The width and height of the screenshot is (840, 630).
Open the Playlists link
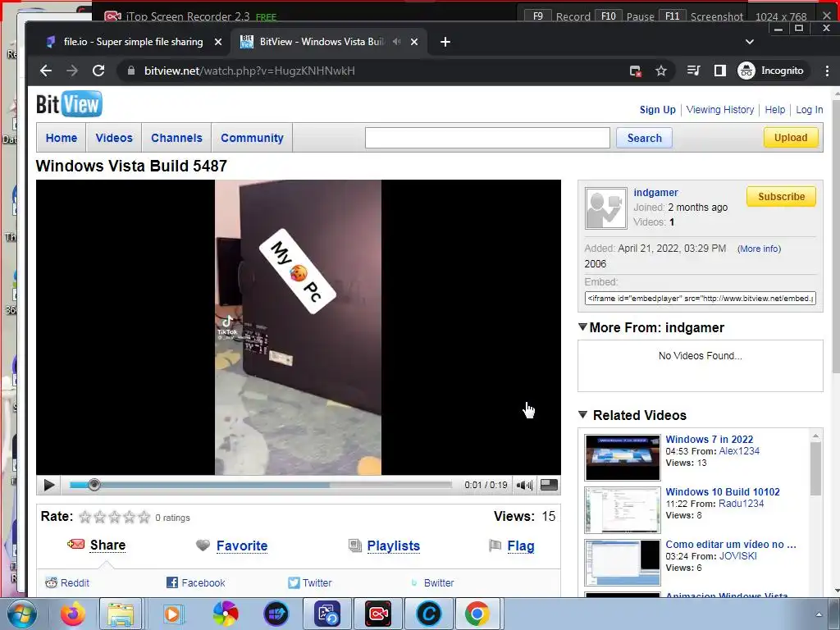[393, 546]
